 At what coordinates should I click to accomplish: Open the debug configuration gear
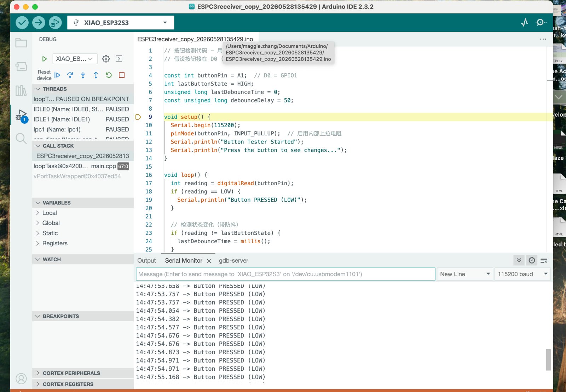tap(106, 59)
